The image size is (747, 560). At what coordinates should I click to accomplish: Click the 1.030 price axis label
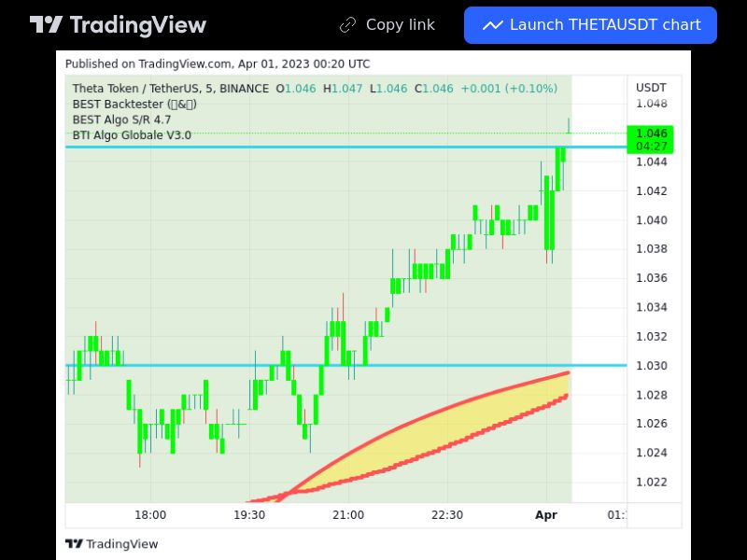point(651,366)
